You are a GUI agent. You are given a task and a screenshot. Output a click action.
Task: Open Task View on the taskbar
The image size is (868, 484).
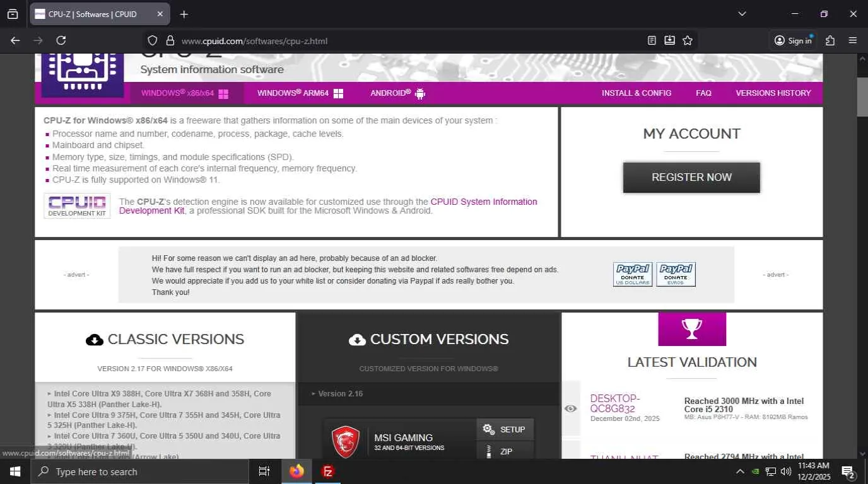click(x=264, y=471)
